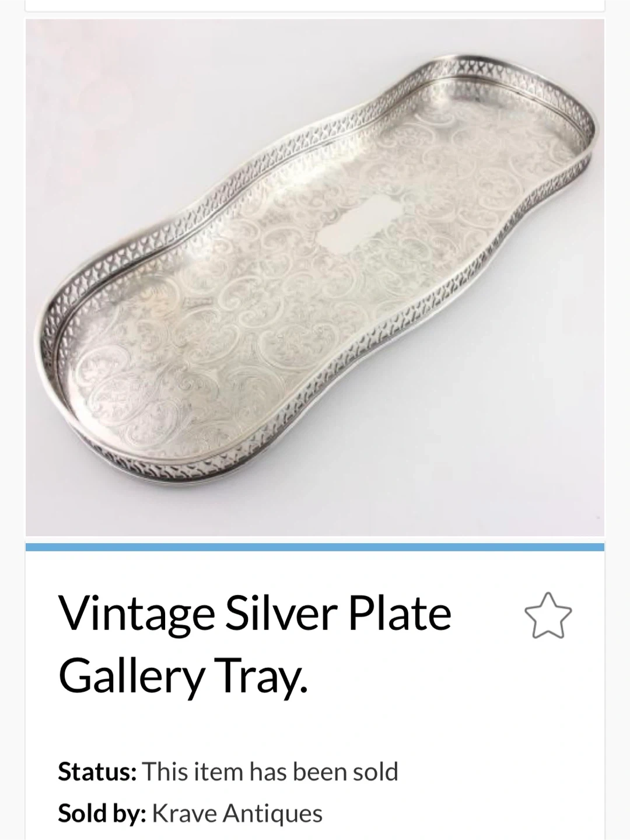This screenshot has width=630, height=840.
Task: Click the engraved scrollwork at the tray's wide end
Action: [x=134, y=379]
